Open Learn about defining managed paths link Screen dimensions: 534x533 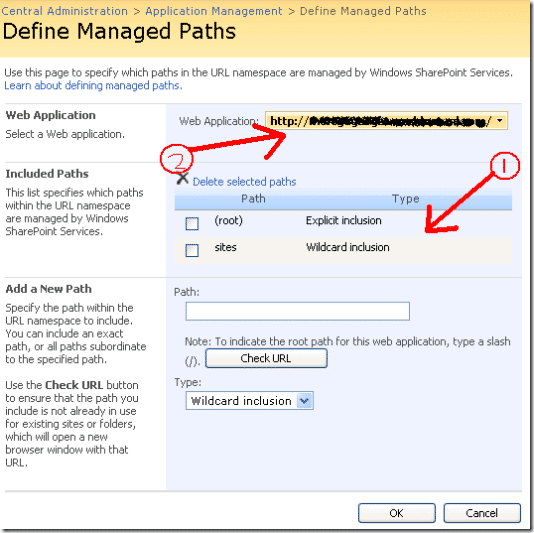[93, 85]
